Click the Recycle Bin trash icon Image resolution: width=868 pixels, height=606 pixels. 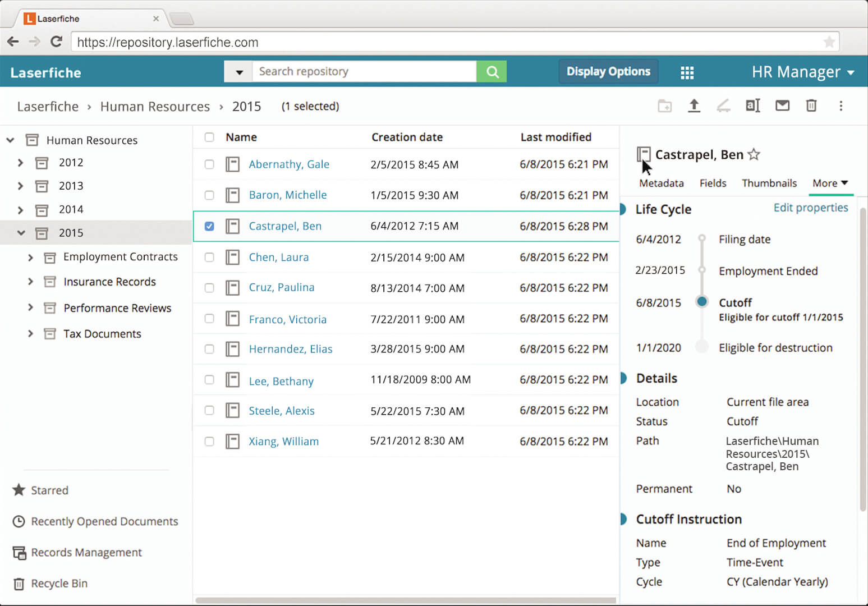[19, 584]
